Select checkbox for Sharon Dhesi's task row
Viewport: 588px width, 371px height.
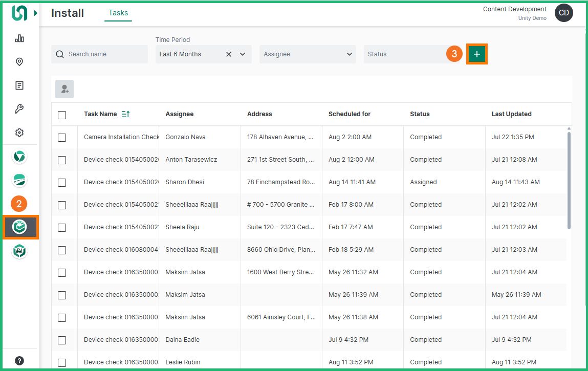tap(62, 182)
